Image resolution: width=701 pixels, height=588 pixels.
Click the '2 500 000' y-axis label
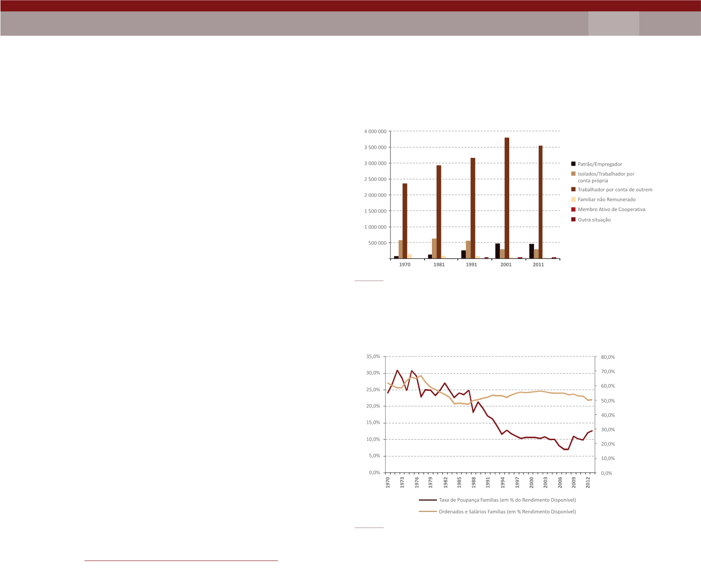375,179
